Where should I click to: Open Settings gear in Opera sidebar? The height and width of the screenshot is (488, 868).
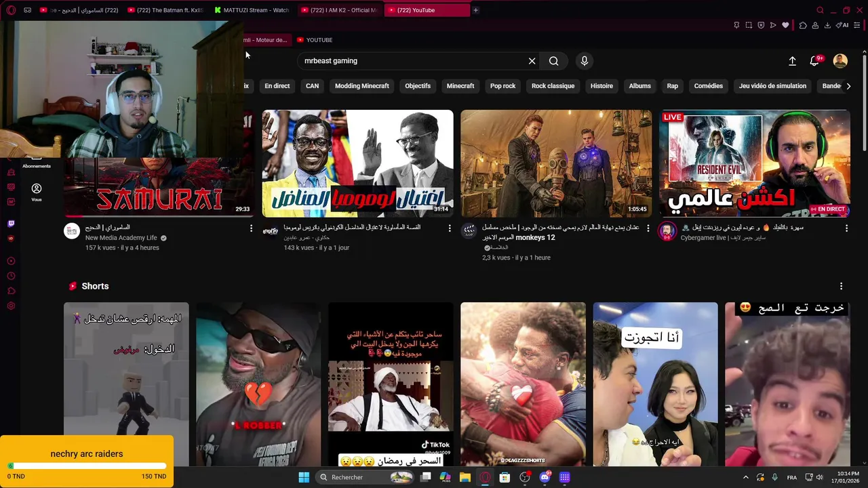[11, 306]
